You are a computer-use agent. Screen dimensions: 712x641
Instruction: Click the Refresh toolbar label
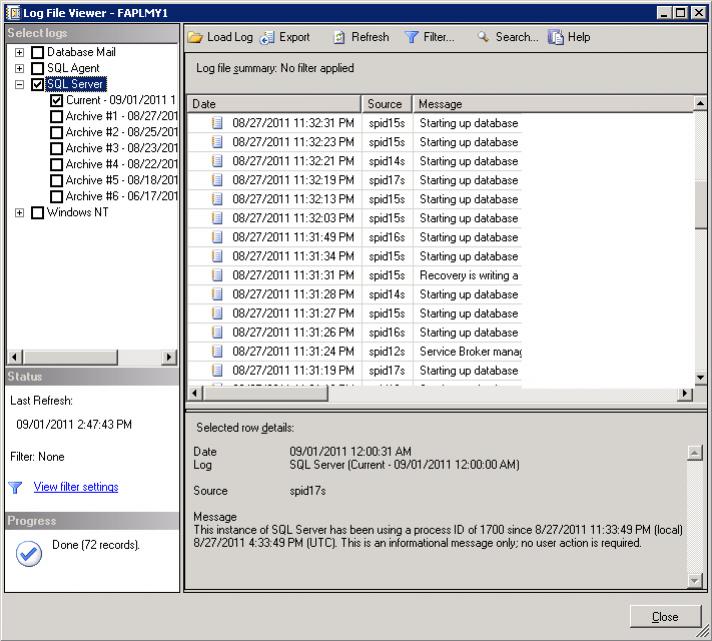(370, 37)
